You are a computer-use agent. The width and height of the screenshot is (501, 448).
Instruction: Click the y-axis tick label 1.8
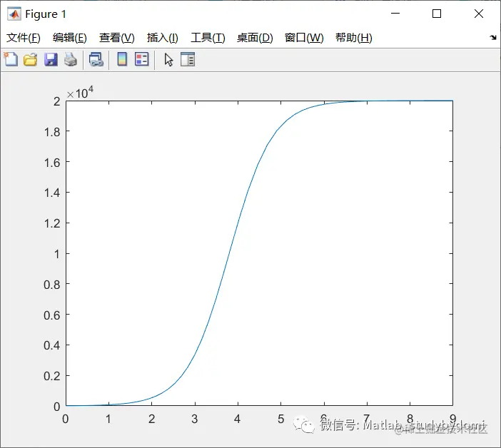click(52, 132)
